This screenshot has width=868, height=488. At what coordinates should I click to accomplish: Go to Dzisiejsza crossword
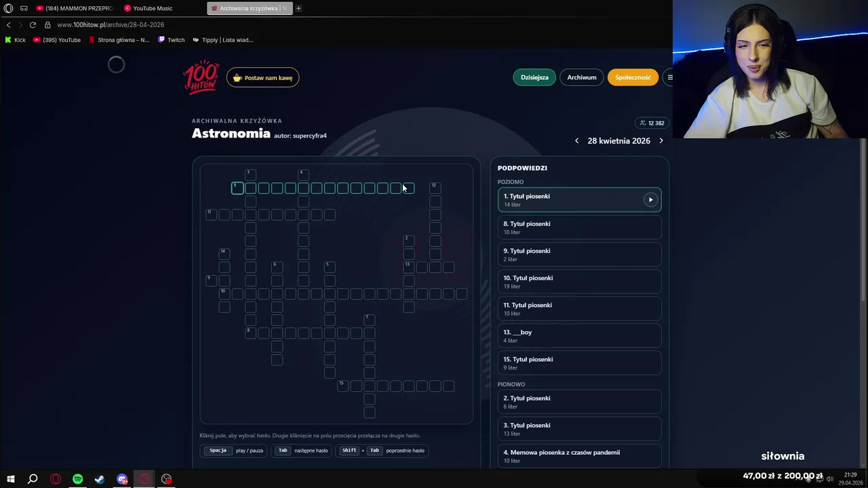point(534,77)
